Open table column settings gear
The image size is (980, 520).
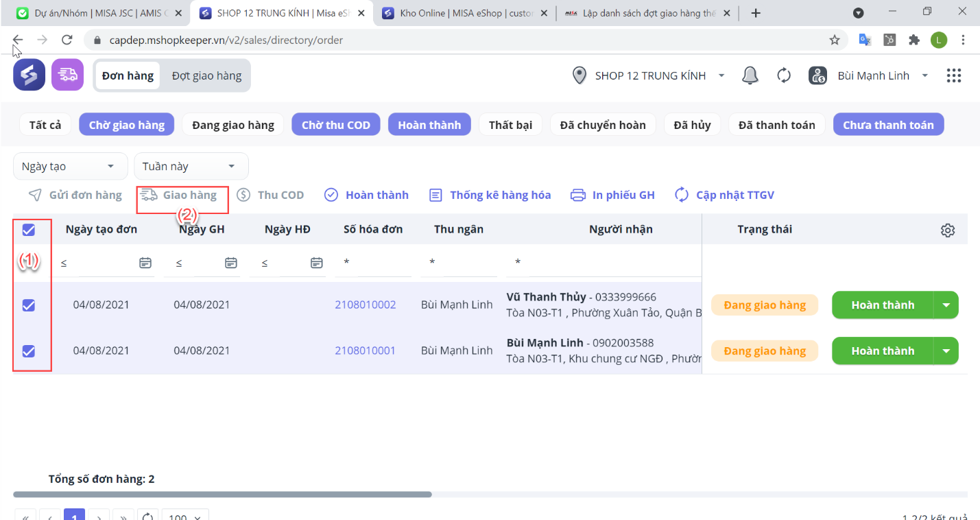948,231
